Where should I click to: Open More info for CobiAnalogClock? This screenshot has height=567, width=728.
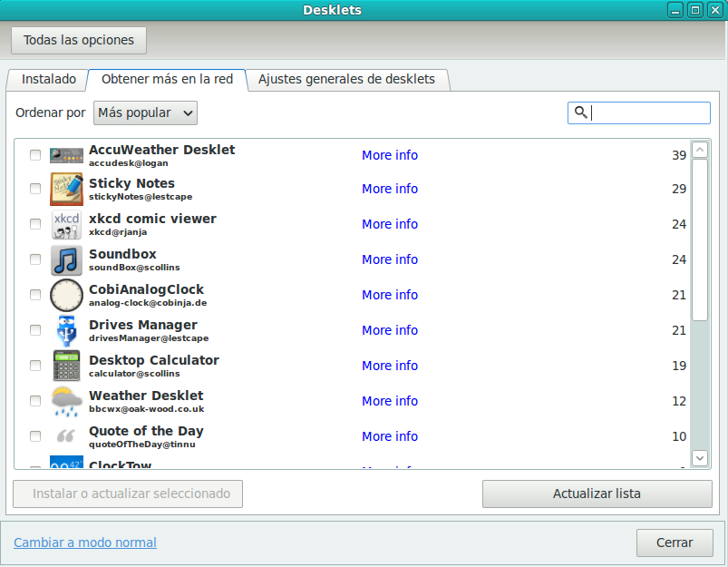[390, 295]
